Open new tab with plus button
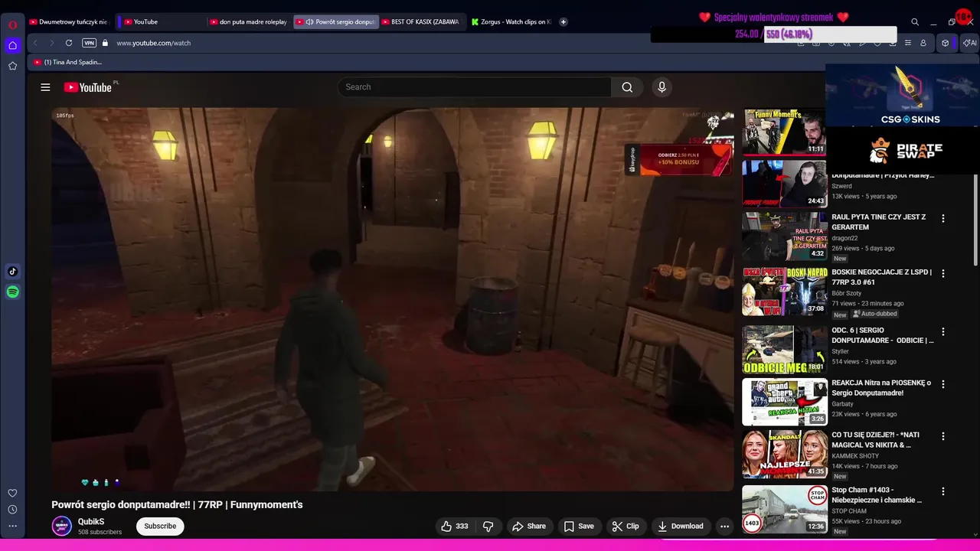 click(x=563, y=21)
